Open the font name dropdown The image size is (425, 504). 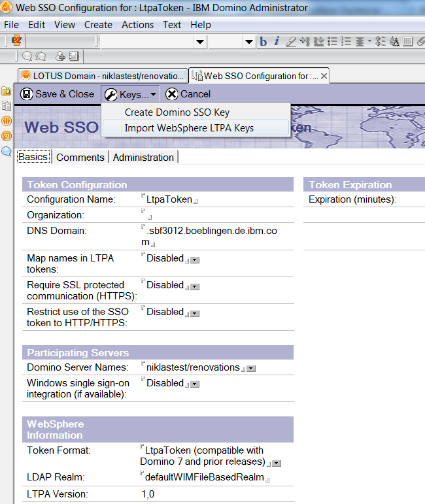(x=200, y=41)
